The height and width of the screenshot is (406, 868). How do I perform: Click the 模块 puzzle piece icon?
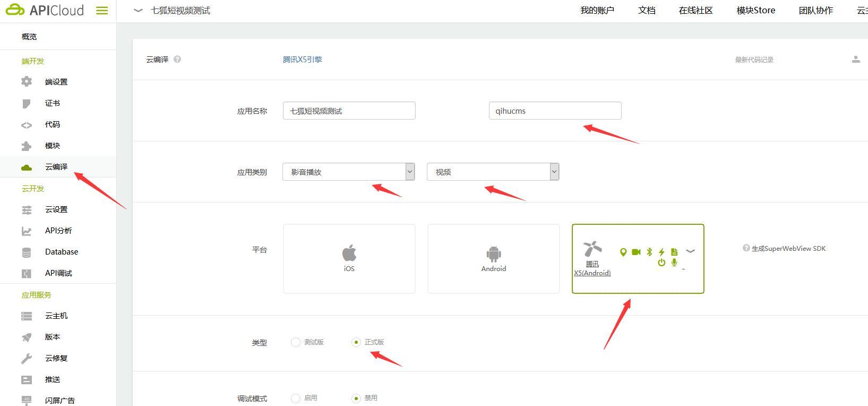pos(27,146)
